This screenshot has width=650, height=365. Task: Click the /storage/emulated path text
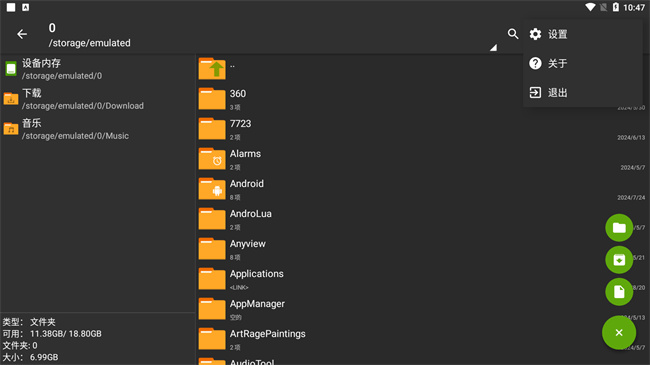(x=90, y=43)
